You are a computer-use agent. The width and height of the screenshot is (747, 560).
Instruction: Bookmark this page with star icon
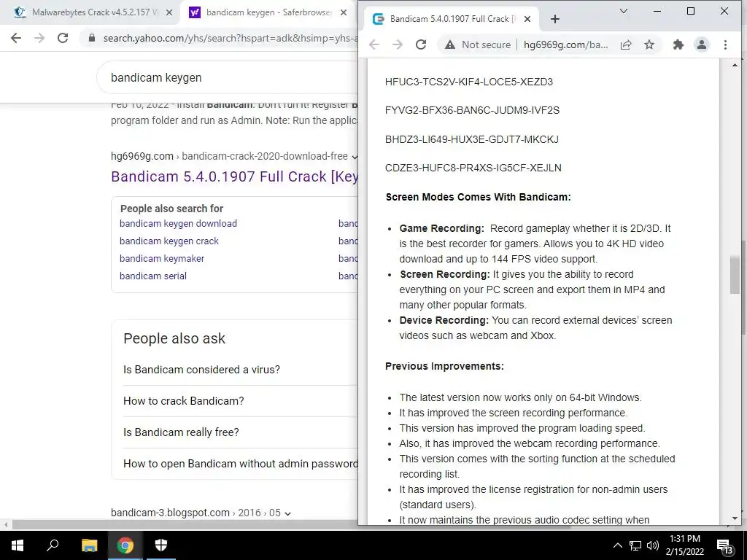click(x=649, y=44)
